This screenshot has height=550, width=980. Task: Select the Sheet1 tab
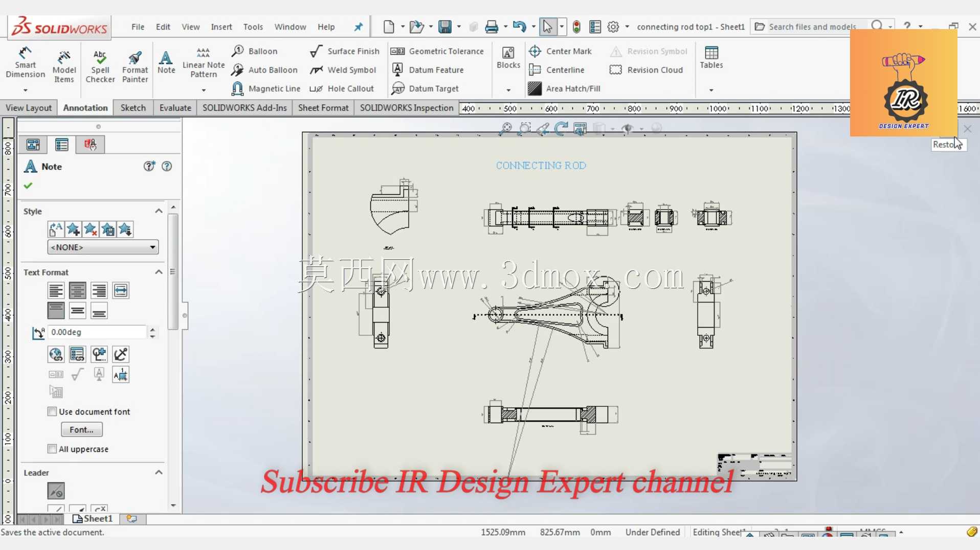93,518
